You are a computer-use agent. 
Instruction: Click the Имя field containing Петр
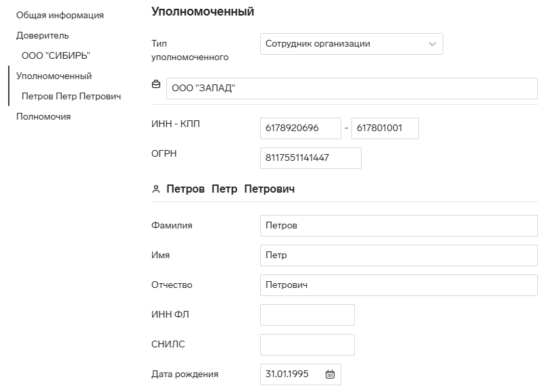pyautogui.click(x=399, y=255)
